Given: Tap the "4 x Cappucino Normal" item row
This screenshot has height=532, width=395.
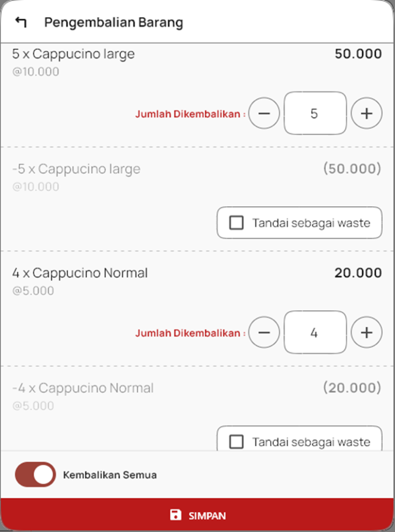Looking at the screenshot, I should (80, 273).
